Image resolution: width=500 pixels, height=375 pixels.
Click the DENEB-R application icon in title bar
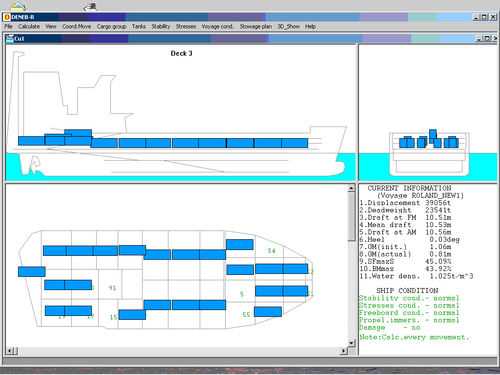click(x=7, y=17)
